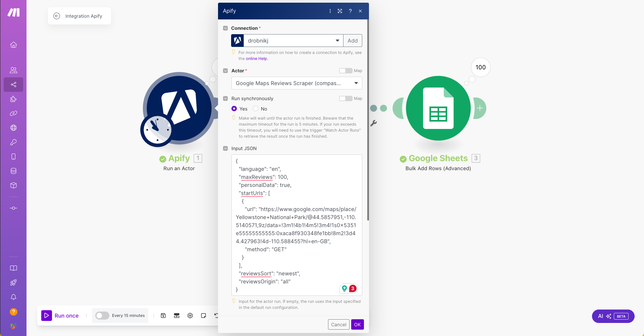The height and width of the screenshot is (336, 644).
Task: Click the wrench icon on module link
Action: pos(374,123)
